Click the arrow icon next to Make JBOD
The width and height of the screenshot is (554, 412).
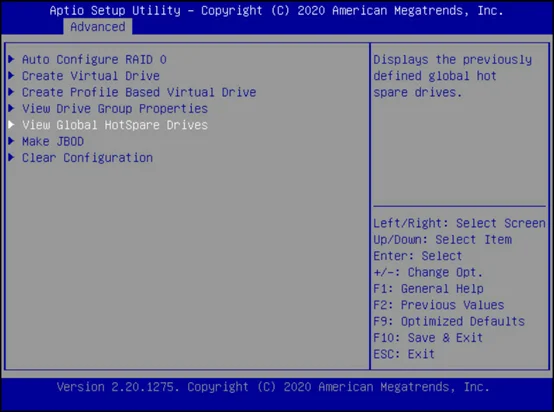pos(12,141)
